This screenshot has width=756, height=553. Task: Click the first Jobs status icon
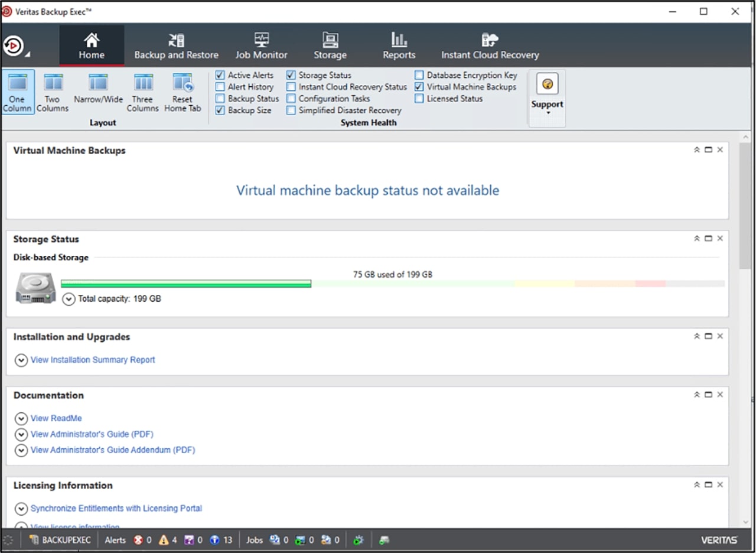coord(275,540)
